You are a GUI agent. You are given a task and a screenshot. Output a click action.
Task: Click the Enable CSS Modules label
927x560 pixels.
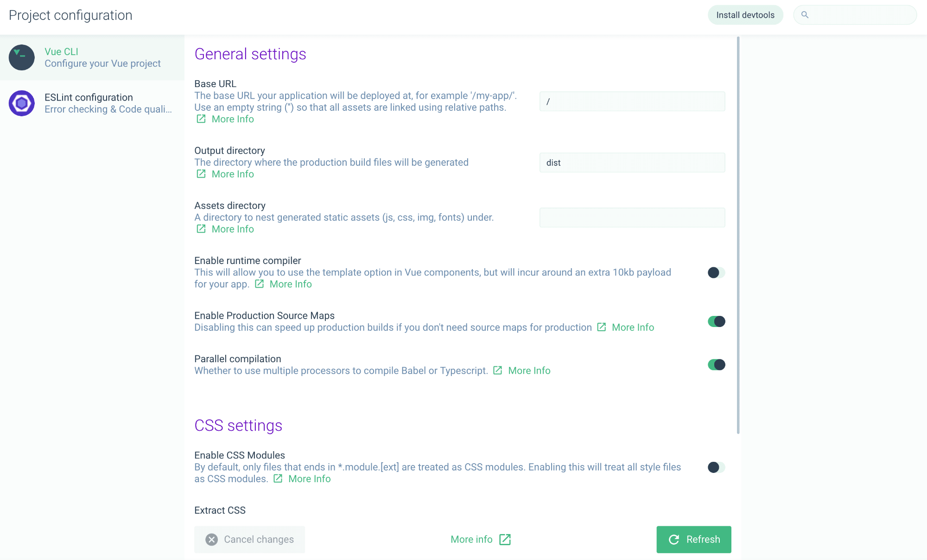click(x=240, y=455)
